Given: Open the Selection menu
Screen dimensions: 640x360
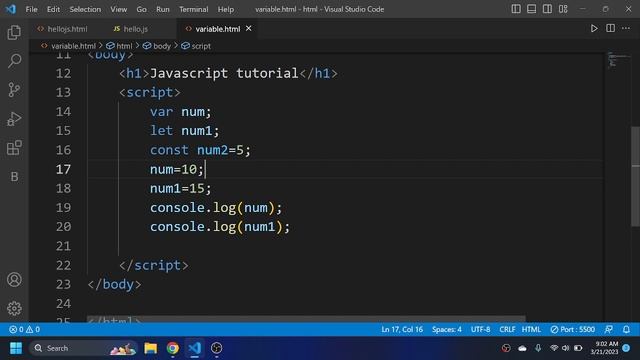Looking at the screenshot, I should click(85, 9).
